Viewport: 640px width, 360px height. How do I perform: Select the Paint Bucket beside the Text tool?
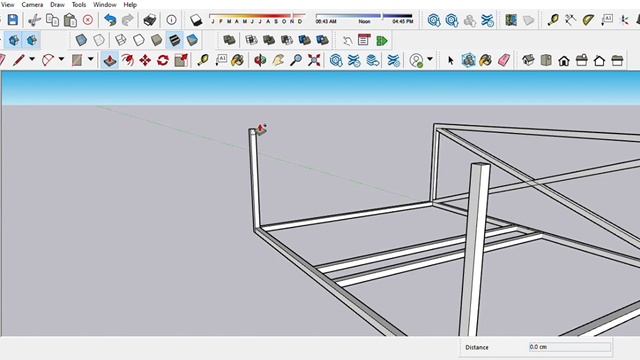pyautogui.click(x=238, y=60)
